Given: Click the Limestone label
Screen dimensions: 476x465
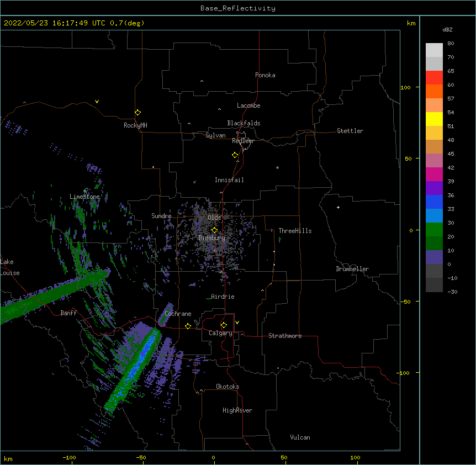Looking at the screenshot, I should [x=84, y=197].
